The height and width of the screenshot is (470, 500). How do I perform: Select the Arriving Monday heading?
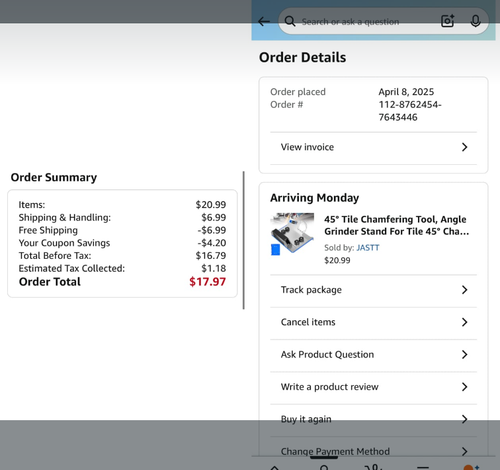point(314,198)
